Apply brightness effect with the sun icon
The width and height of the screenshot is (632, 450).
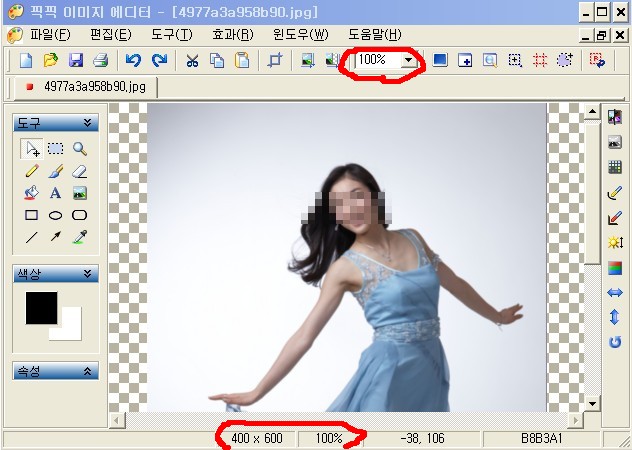[x=615, y=242]
